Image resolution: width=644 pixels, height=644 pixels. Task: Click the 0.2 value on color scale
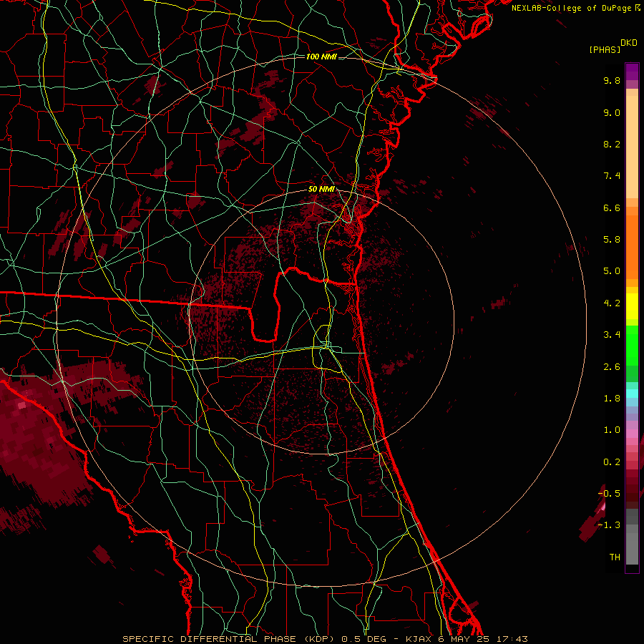612,462
